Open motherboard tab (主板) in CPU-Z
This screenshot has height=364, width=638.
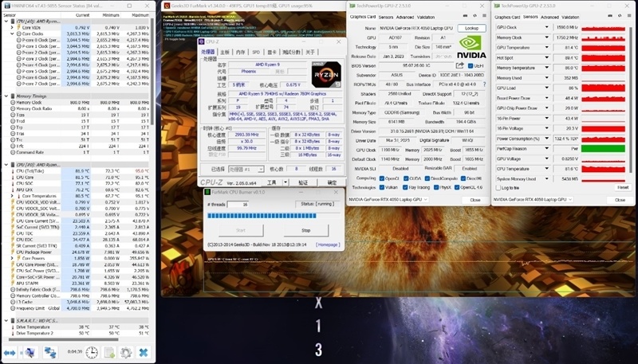[225, 52]
